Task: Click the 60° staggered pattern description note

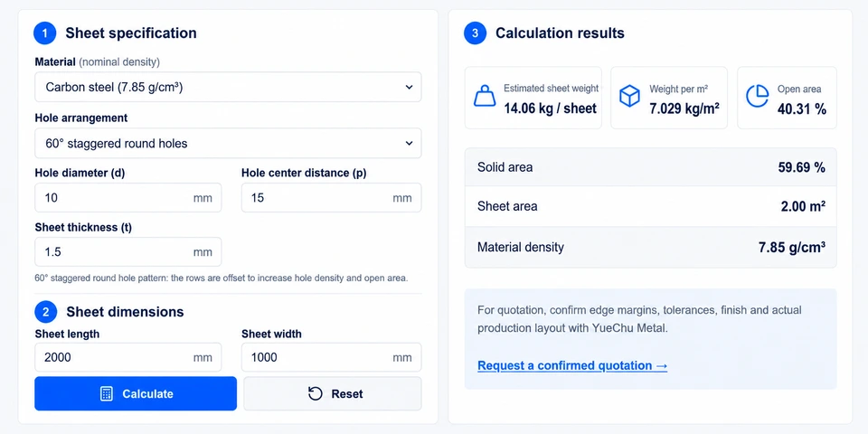Action: (222, 278)
